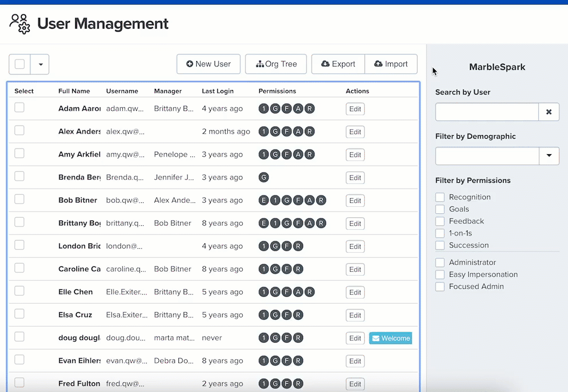568x392 pixels.
Task: Select the Brenda row checkbox
Action: 19,177
